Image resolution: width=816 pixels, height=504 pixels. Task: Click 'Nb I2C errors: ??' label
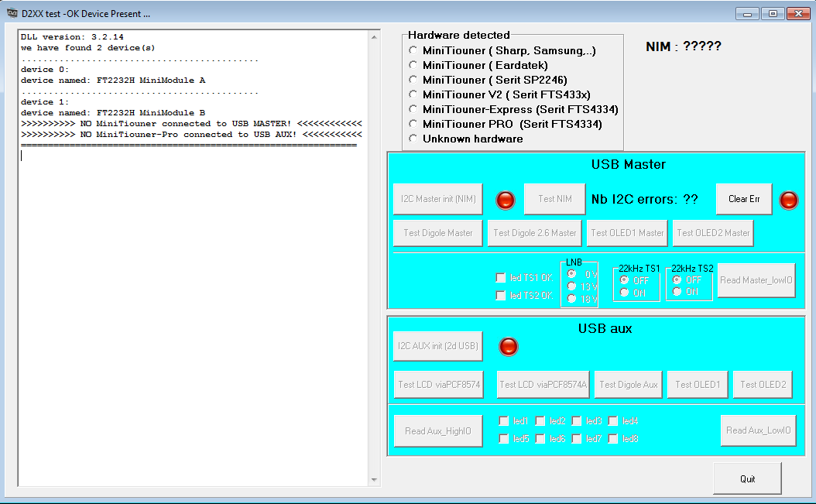tap(645, 200)
